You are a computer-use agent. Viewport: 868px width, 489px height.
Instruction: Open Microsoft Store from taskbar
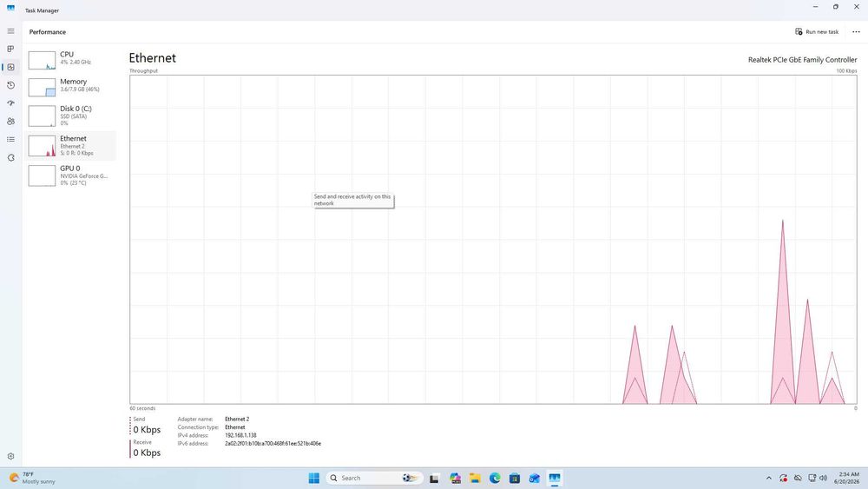pos(514,478)
